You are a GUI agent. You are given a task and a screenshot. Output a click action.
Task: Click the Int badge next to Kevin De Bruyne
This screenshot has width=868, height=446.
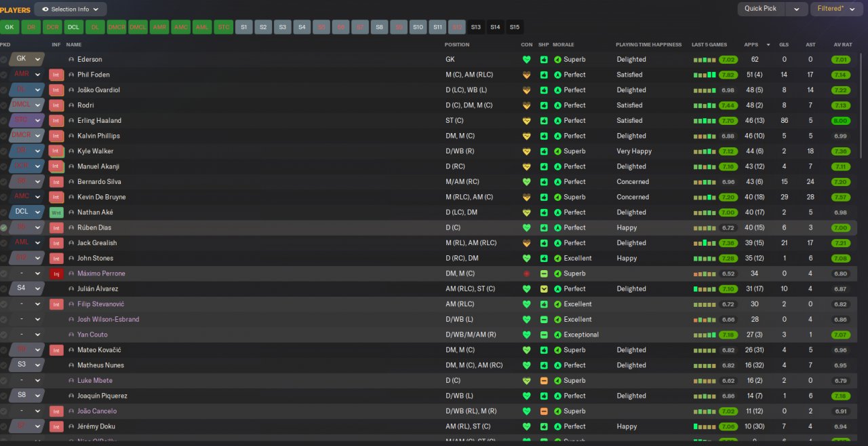point(56,197)
